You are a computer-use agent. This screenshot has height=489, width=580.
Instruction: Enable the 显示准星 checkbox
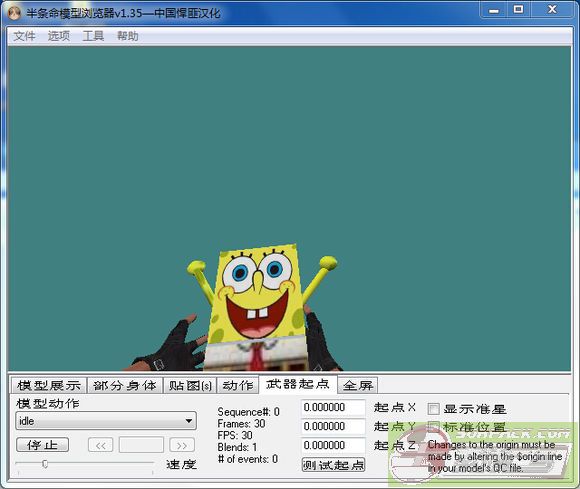433,409
